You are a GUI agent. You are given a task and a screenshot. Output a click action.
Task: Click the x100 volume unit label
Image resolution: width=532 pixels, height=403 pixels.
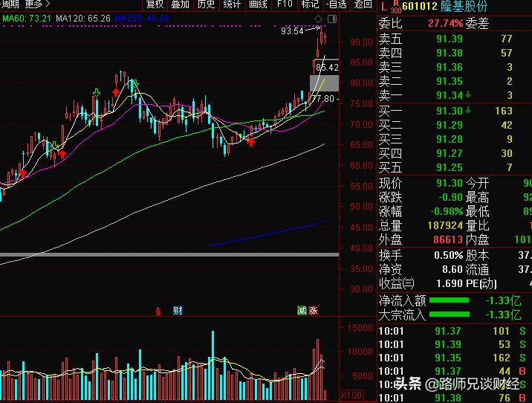click(x=351, y=395)
